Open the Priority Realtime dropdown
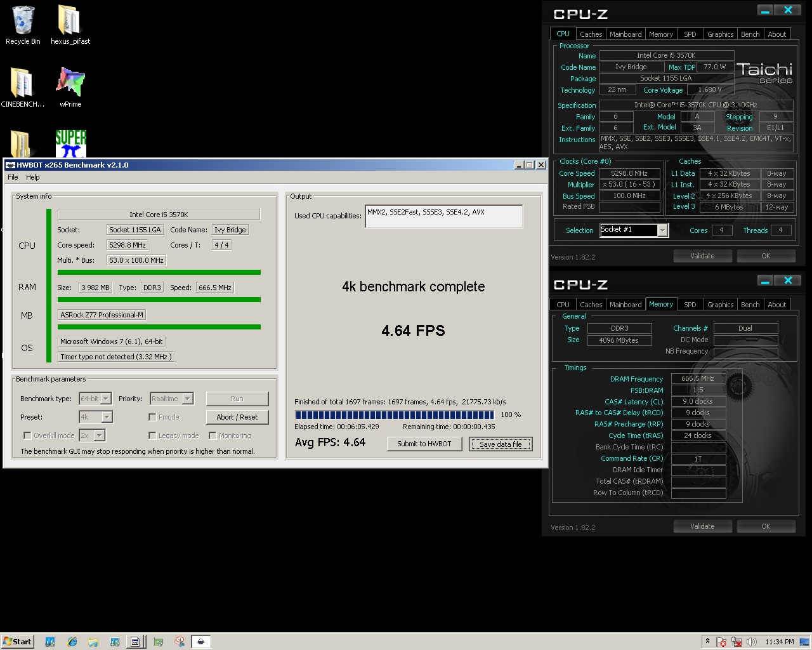The image size is (812, 650). point(171,399)
